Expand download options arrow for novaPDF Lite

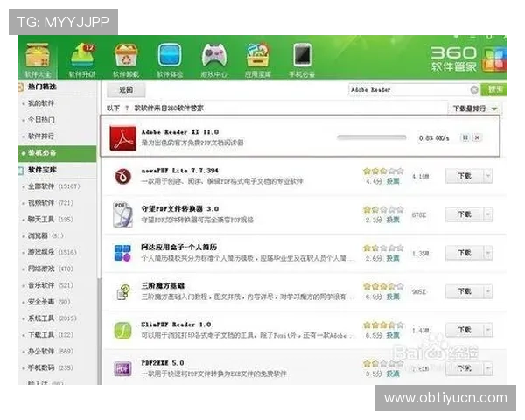pyautogui.click(x=488, y=176)
